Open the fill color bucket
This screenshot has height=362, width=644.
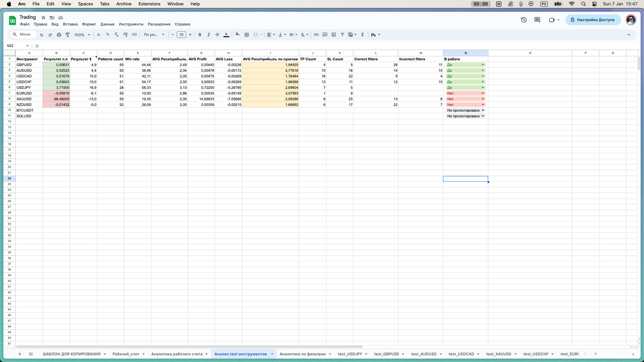pos(238,35)
